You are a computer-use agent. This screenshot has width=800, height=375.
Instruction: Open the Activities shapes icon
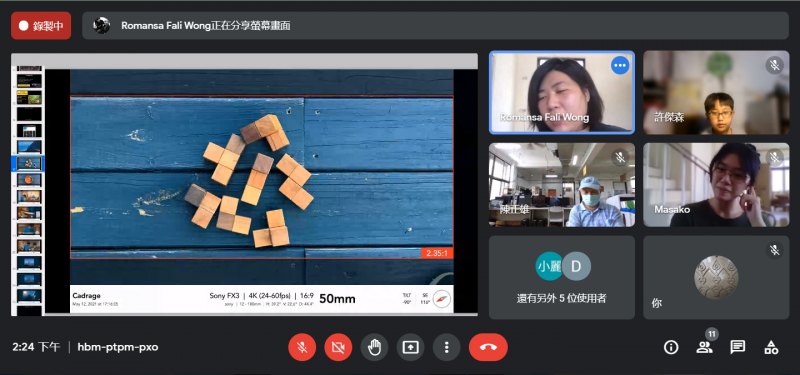click(x=771, y=347)
